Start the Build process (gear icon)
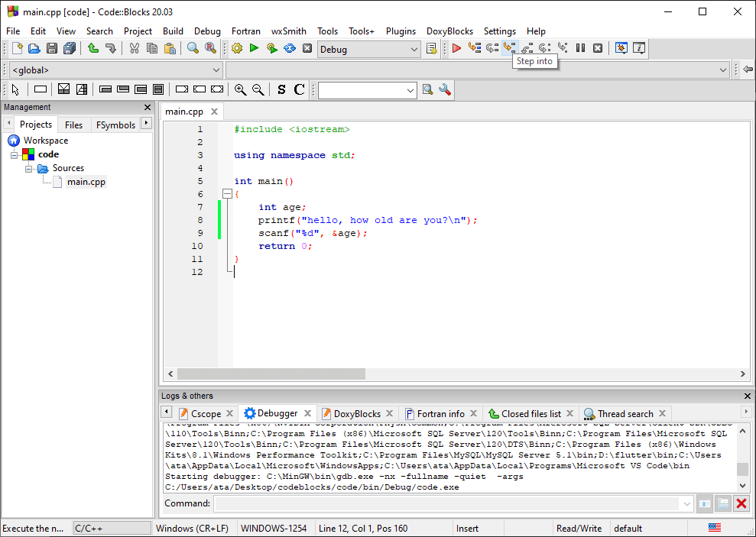This screenshot has width=756, height=537. [x=236, y=47]
